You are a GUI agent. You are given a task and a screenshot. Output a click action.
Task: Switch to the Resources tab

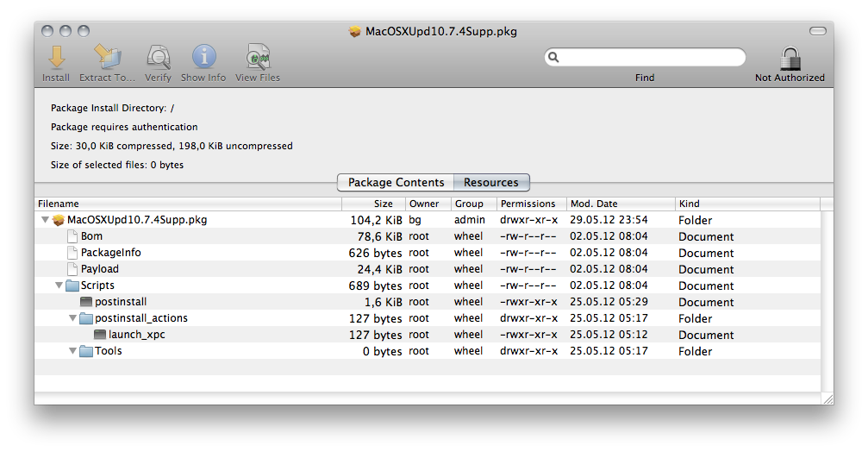(x=491, y=182)
